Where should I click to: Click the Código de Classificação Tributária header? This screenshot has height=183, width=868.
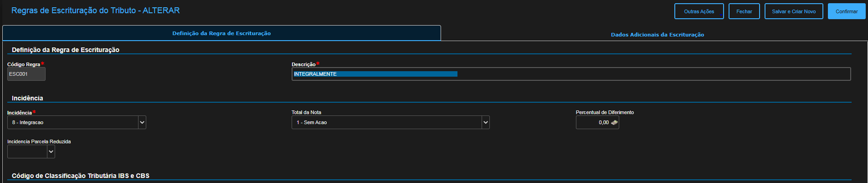81,176
